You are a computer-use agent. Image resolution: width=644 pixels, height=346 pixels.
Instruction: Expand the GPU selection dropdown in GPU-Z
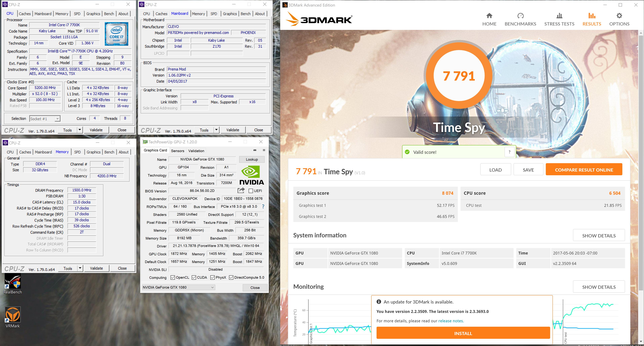(x=212, y=287)
